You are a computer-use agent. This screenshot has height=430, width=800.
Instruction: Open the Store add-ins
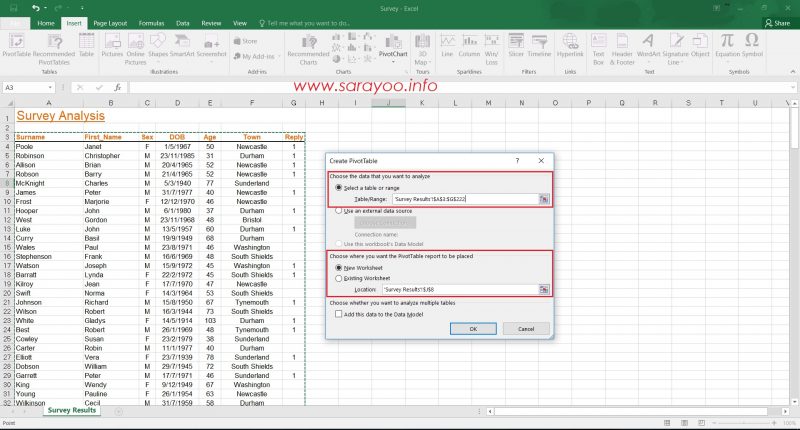click(x=245, y=41)
